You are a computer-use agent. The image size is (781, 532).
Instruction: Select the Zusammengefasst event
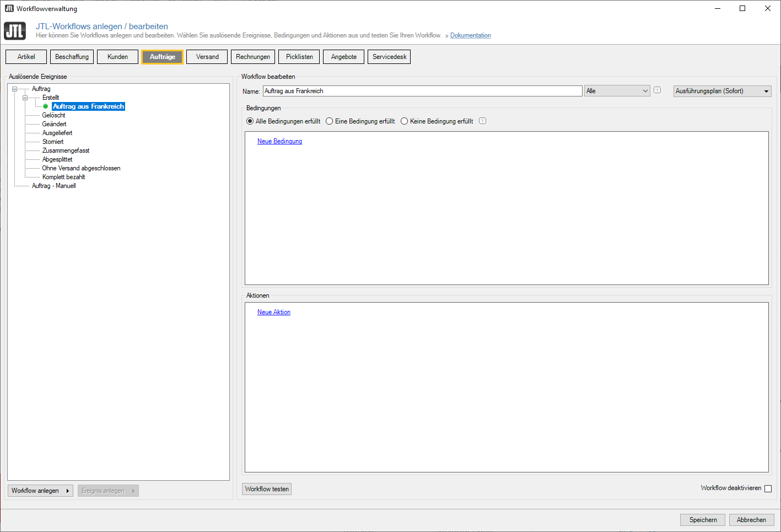tap(66, 151)
